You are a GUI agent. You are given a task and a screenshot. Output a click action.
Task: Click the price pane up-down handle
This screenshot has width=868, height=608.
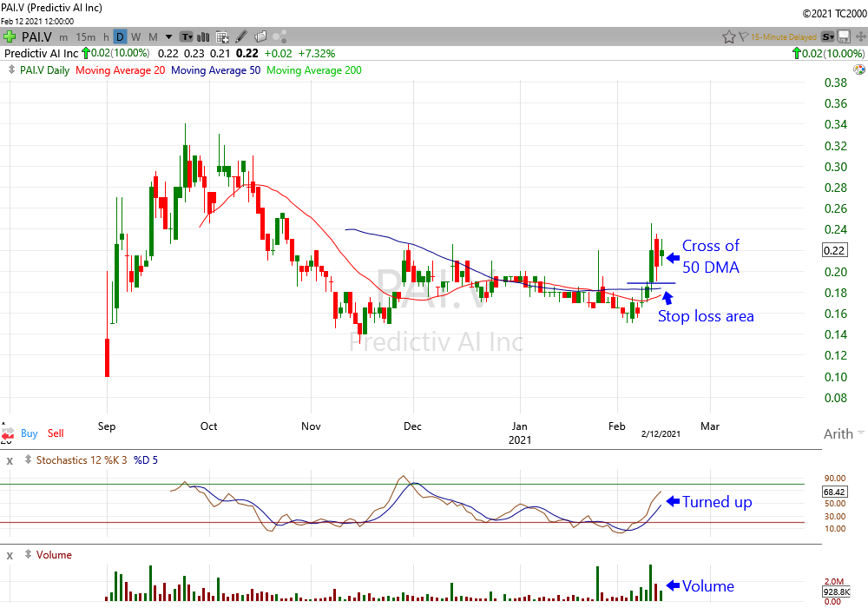click(11, 69)
